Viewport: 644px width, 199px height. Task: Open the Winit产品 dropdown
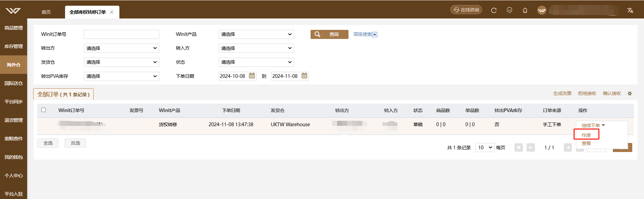click(x=256, y=34)
